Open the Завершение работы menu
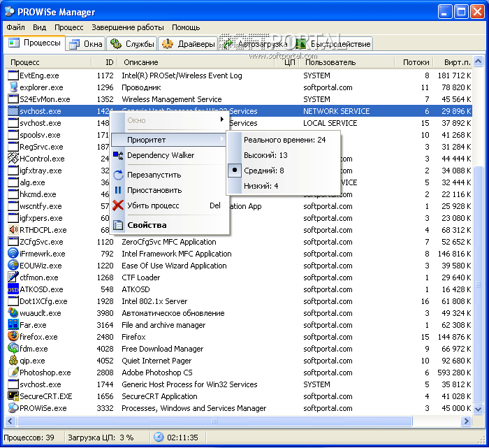Screen dimensions: 489x448 (x=128, y=27)
